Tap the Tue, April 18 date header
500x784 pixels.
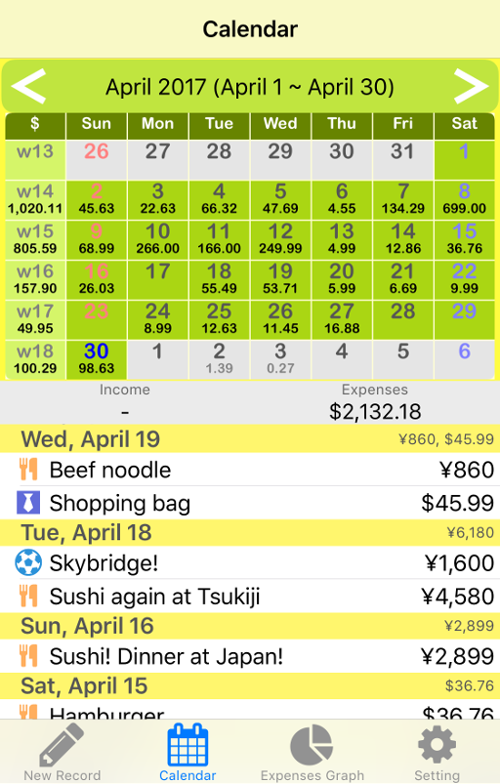click(250, 532)
